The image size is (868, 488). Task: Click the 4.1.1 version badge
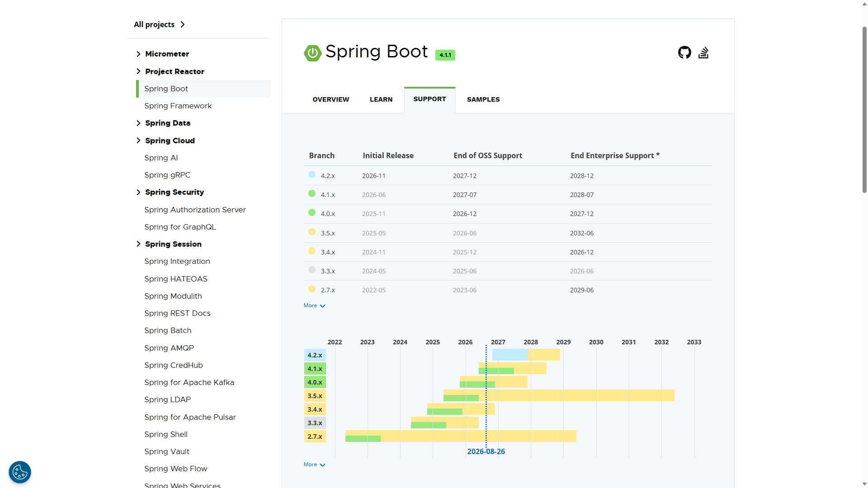445,55
